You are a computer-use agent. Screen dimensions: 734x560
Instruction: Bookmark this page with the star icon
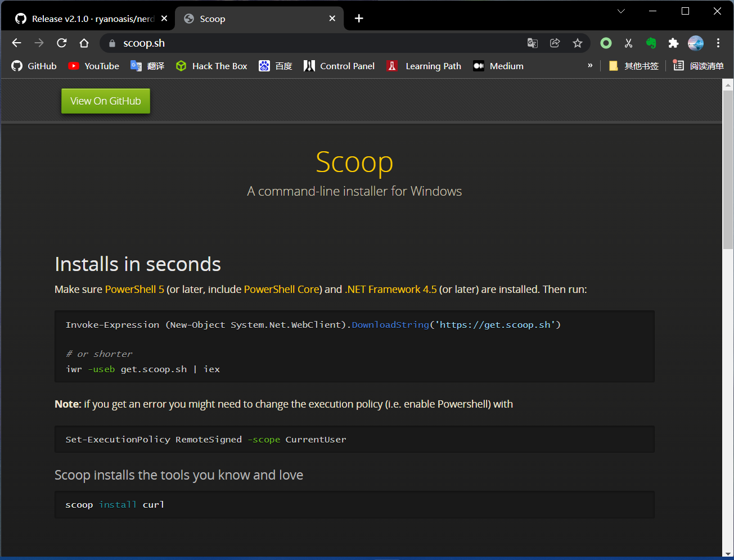point(578,43)
